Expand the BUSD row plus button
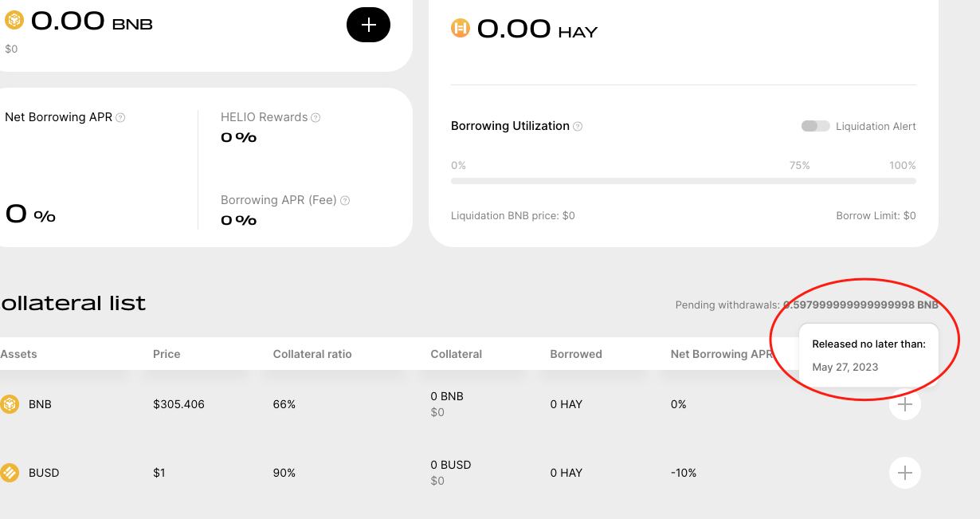 (x=905, y=473)
